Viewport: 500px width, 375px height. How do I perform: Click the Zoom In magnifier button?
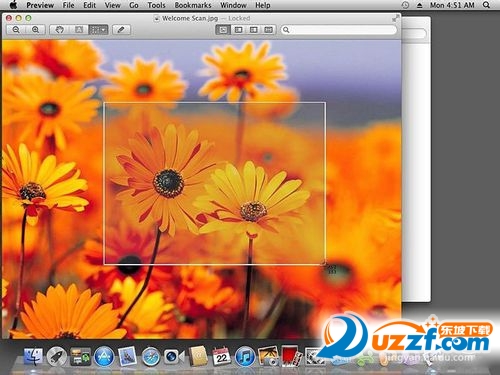(35, 30)
